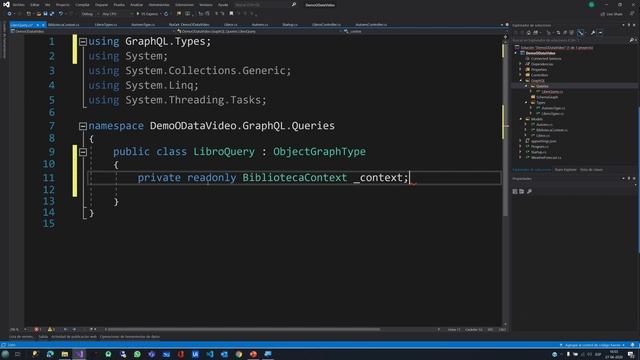640x360 pixels.
Task: Click the Alphabetical sort icon in Properties panel
Action: [522, 191]
